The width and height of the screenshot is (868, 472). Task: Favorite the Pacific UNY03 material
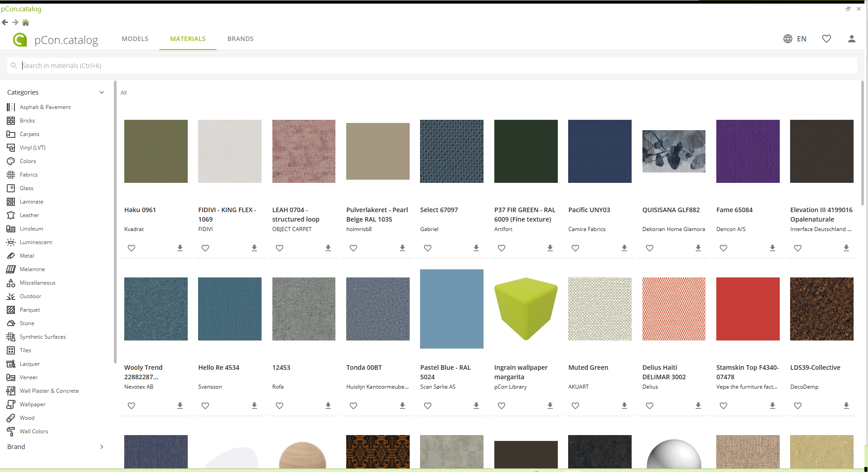click(575, 248)
